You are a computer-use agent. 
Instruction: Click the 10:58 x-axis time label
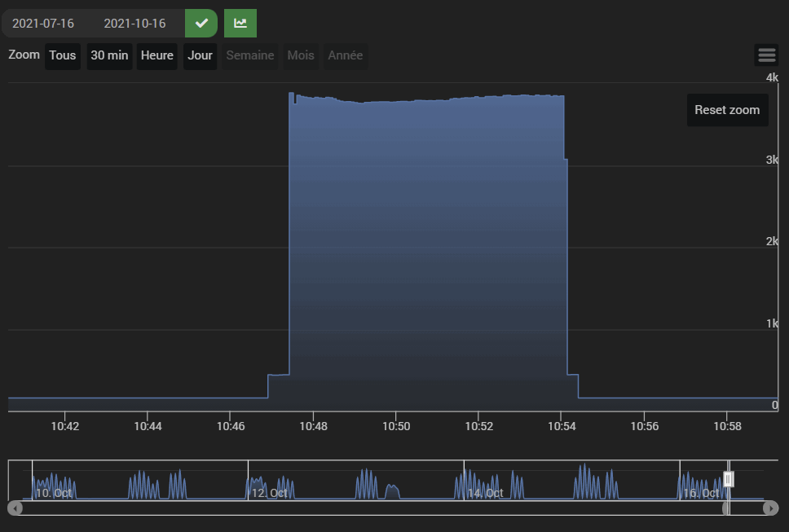point(727,426)
